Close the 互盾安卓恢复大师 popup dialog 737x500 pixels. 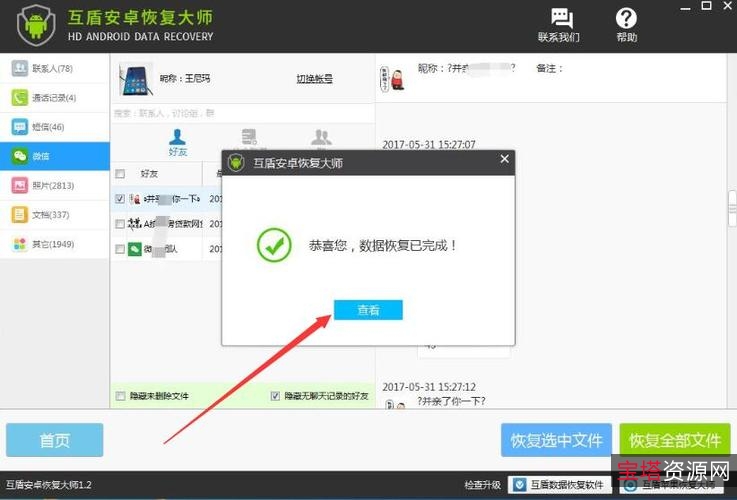(x=504, y=159)
